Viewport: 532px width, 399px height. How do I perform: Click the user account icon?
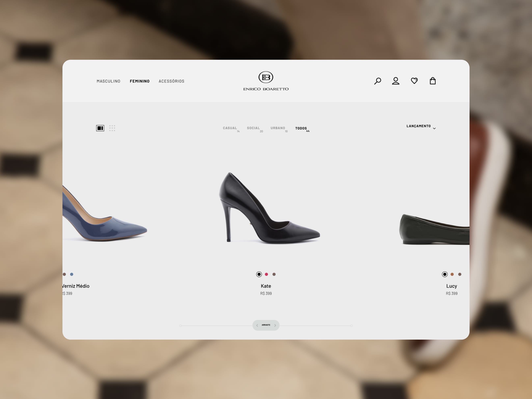tap(396, 81)
